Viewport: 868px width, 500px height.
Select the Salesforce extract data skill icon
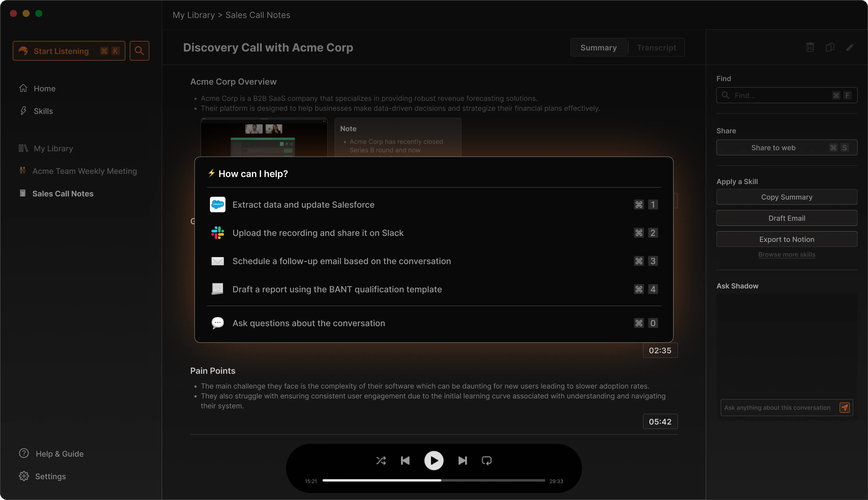click(218, 204)
